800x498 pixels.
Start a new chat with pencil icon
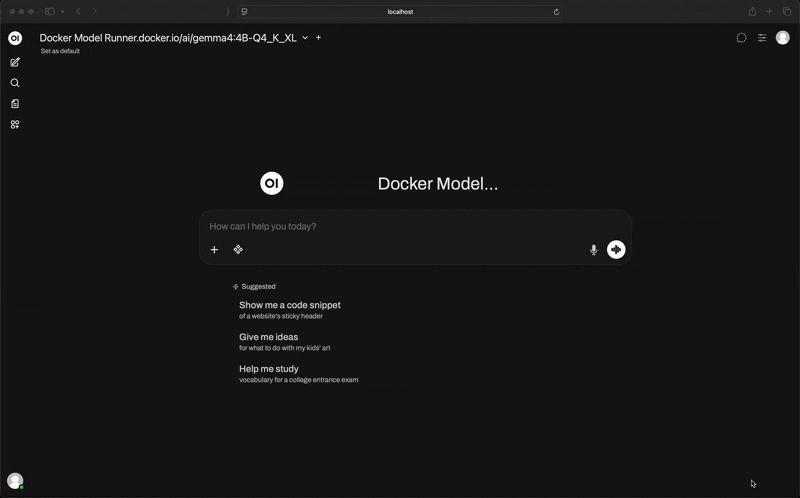[15, 62]
